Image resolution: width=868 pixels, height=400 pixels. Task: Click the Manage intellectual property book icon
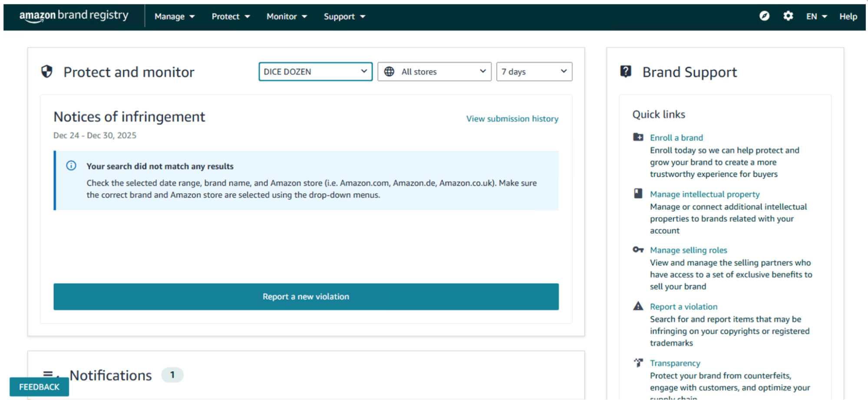point(638,193)
